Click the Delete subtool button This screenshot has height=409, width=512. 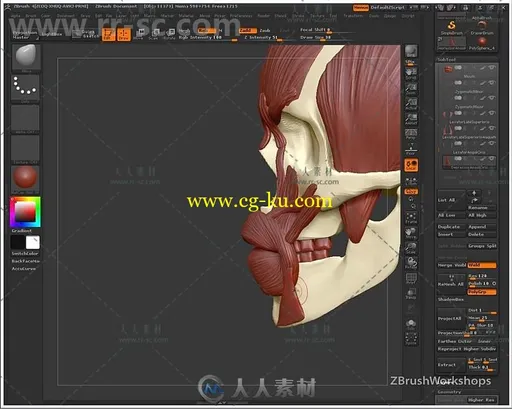click(481, 234)
